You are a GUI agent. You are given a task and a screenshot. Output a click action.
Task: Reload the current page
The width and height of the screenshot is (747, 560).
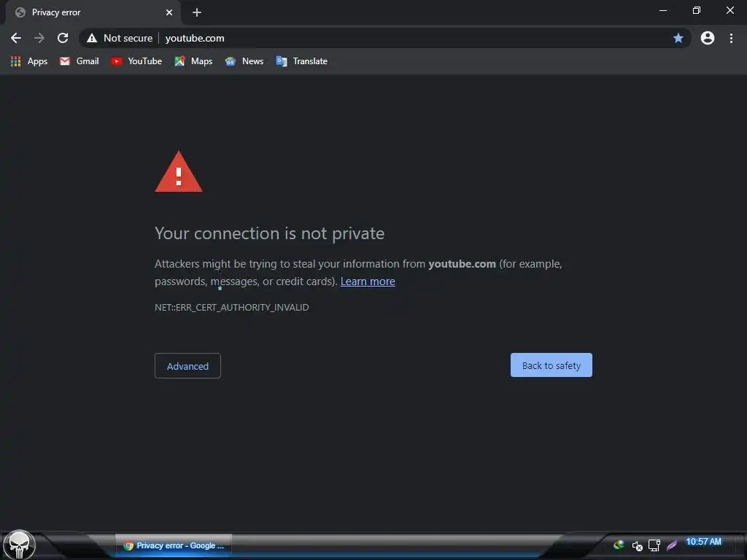63,38
